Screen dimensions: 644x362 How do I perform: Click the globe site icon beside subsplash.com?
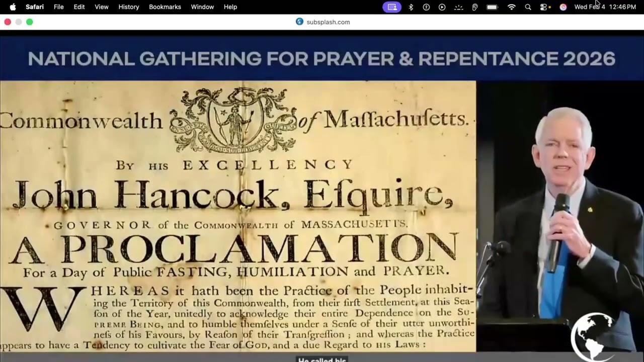pyautogui.click(x=300, y=22)
